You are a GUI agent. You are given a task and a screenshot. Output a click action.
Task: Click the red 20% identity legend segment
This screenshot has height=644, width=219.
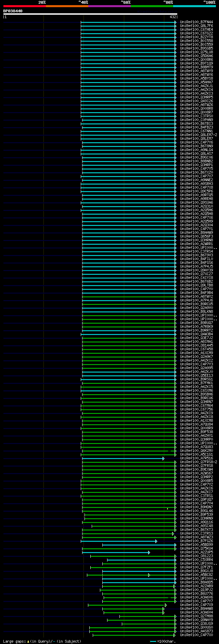click(25, 6)
